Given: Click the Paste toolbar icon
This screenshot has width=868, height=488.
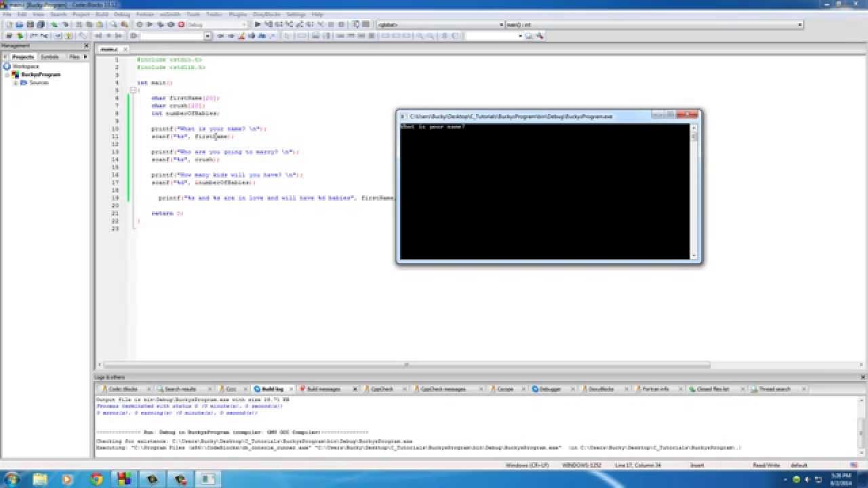Looking at the screenshot, I should point(99,24).
